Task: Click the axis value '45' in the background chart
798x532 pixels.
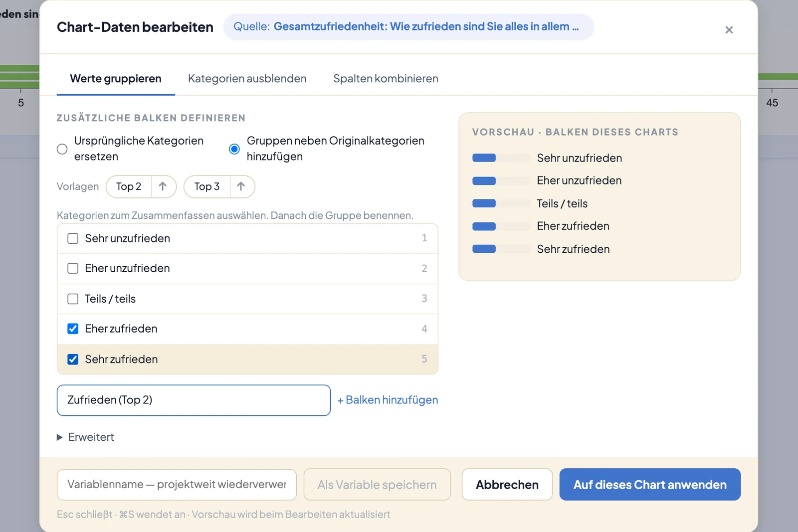Action: pos(772,103)
